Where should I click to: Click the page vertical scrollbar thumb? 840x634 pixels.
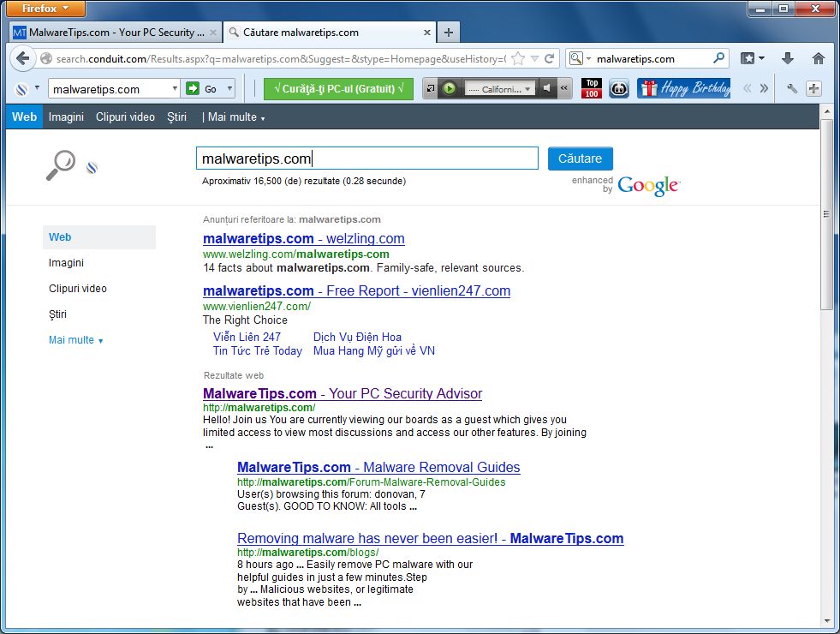click(826, 214)
